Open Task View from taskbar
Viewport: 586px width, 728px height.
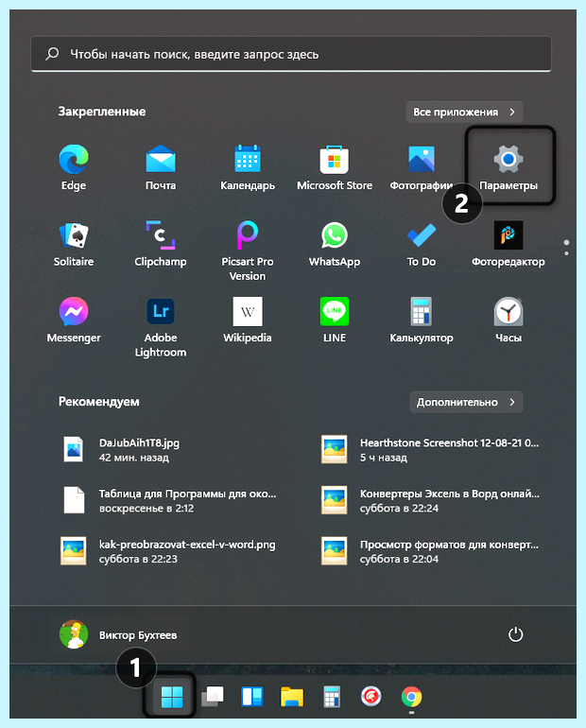click(x=213, y=697)
